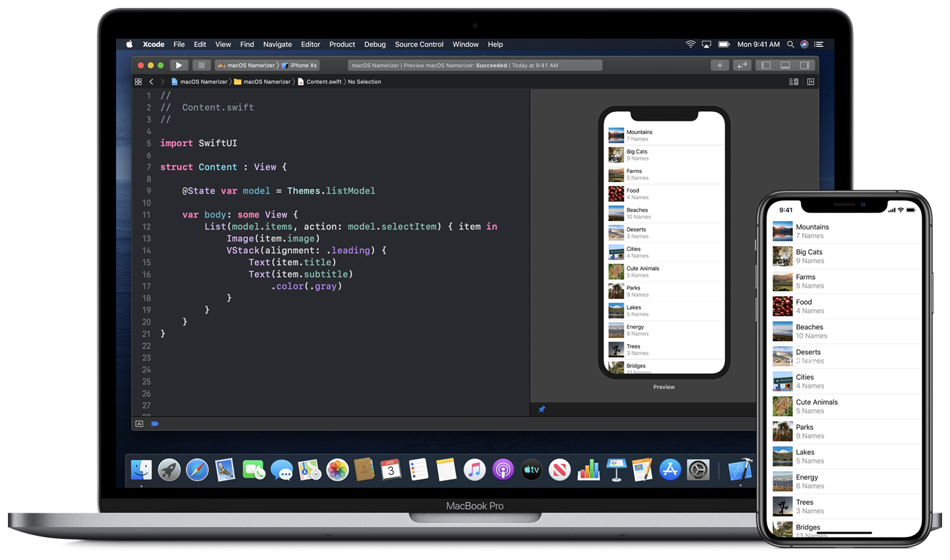Hide the Navigator pane with its layout toggle
Viewport: 950px width, 560px height.
coord(765,65)
